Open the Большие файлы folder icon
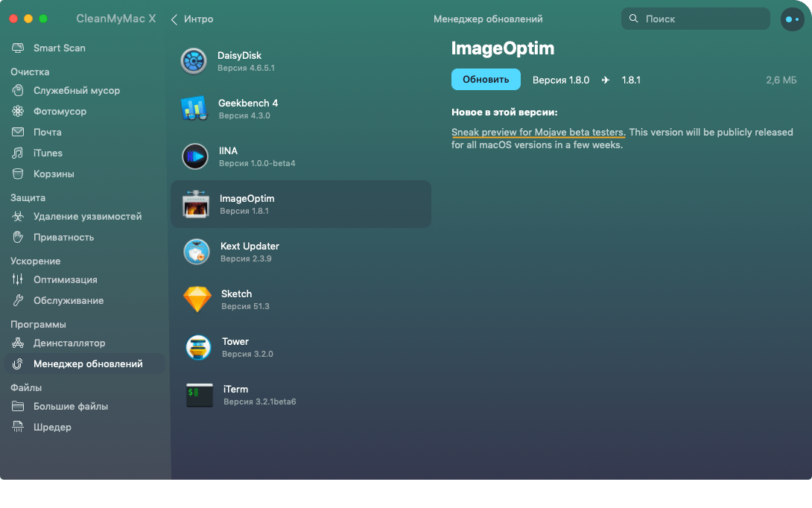The width and height of the screenshot is (812, 508). (18, 406)
